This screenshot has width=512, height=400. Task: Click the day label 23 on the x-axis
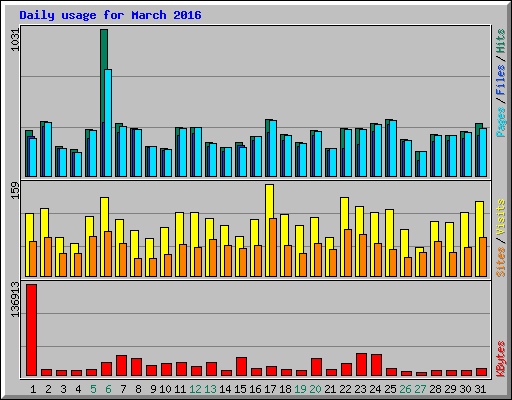point(360,389)
